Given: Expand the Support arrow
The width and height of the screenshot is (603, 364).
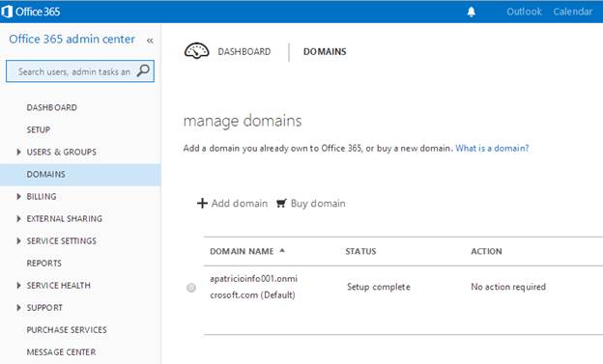Looking at the screenshot, I should [x=18, y=307].
